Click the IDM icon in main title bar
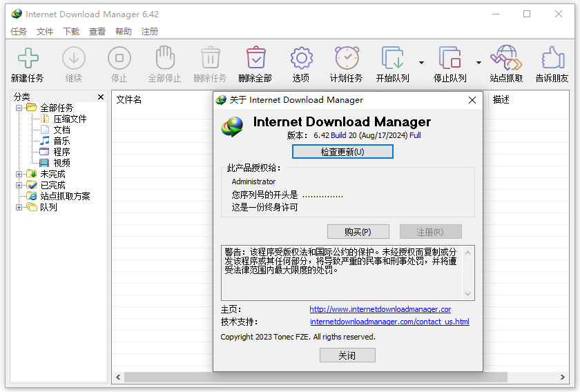Screen dimensions: 580x392 click(x=17, y=14)
